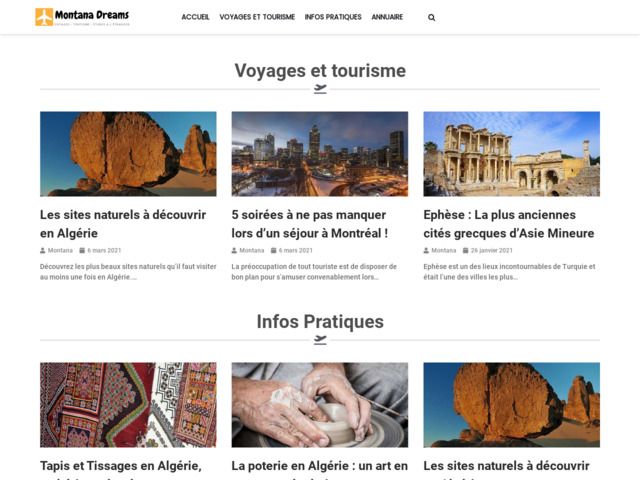Open the Voyages et Tourisme menu

click(x=257, y=17)
